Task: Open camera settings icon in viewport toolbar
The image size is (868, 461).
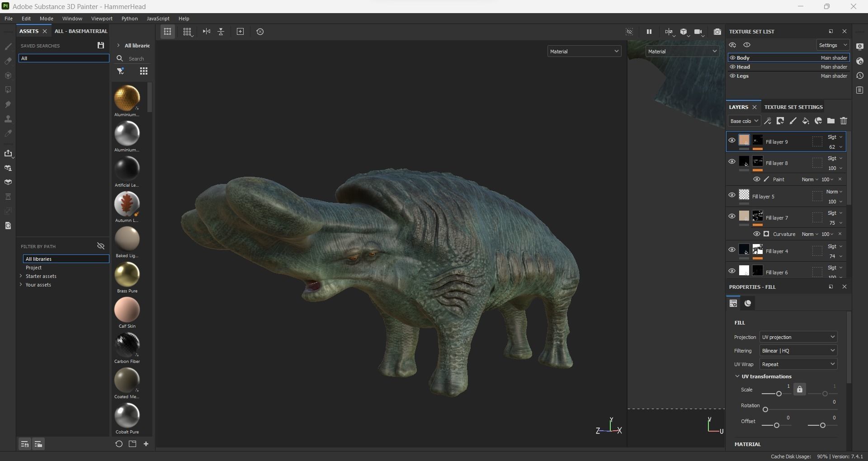Action: pyautogui.click(x=699, y=32)
